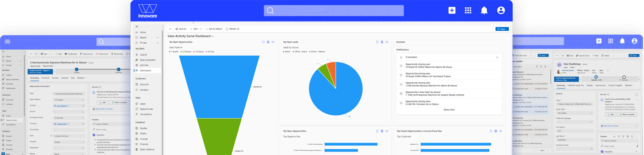Click Save As in dashboard toolbar
This screenshot has height=155, width=644.
(181, 29)
